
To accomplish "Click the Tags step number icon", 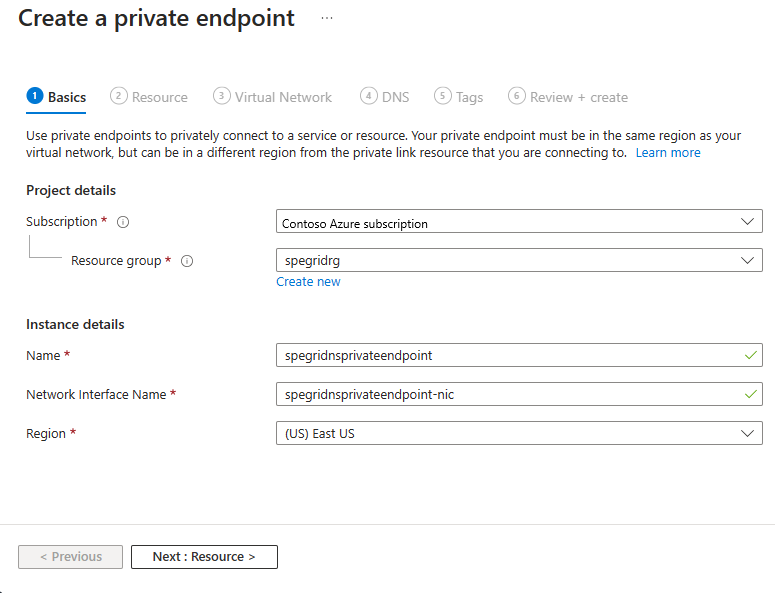I will pyautogui.click(x=443, y=96).
